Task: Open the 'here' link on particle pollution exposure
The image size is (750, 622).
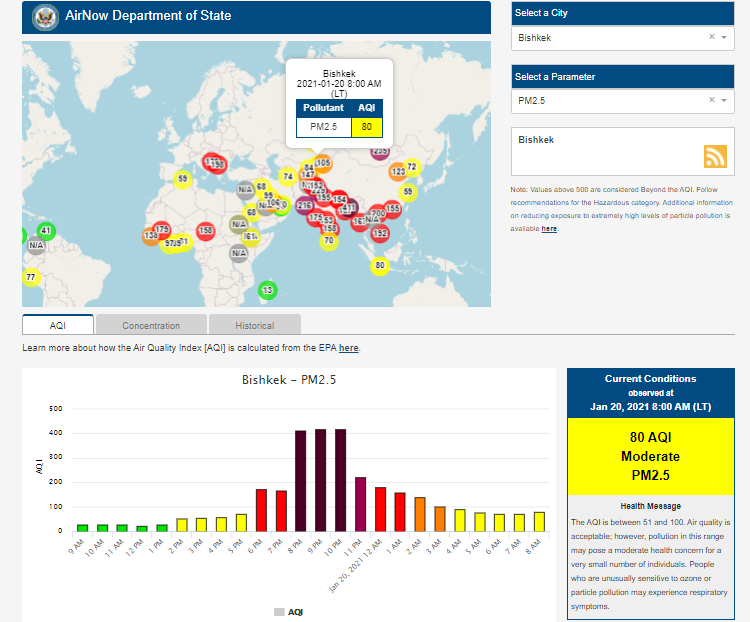Action: point(549,229)
